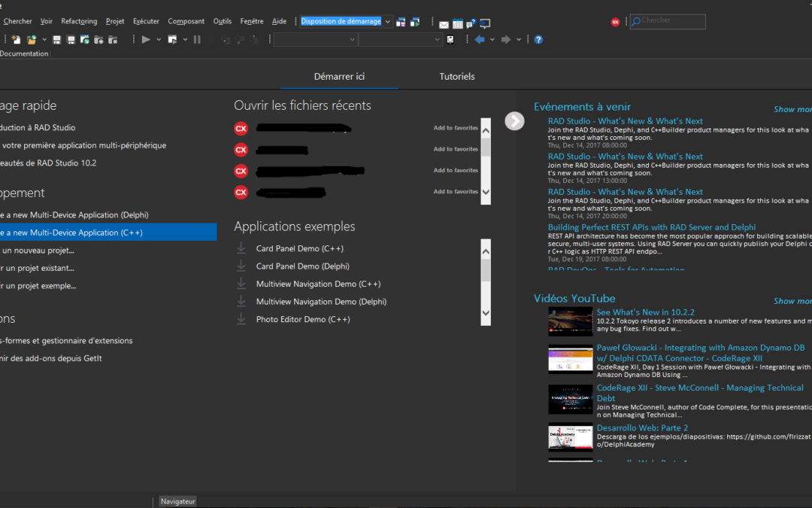Click the refresh icon beside platform combo
The image size is (812, 508).
[x=450, y=39]
